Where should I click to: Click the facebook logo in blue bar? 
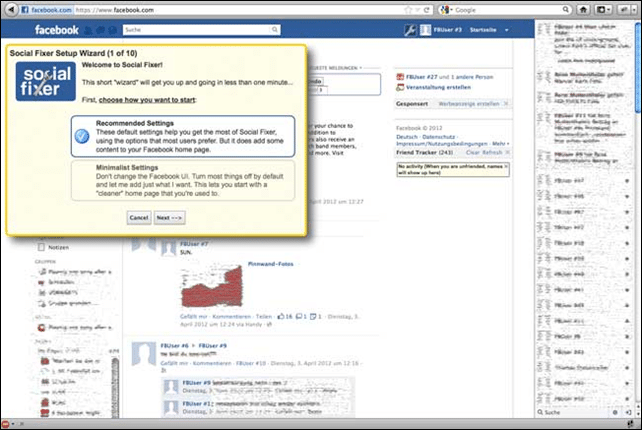(57, 30)
